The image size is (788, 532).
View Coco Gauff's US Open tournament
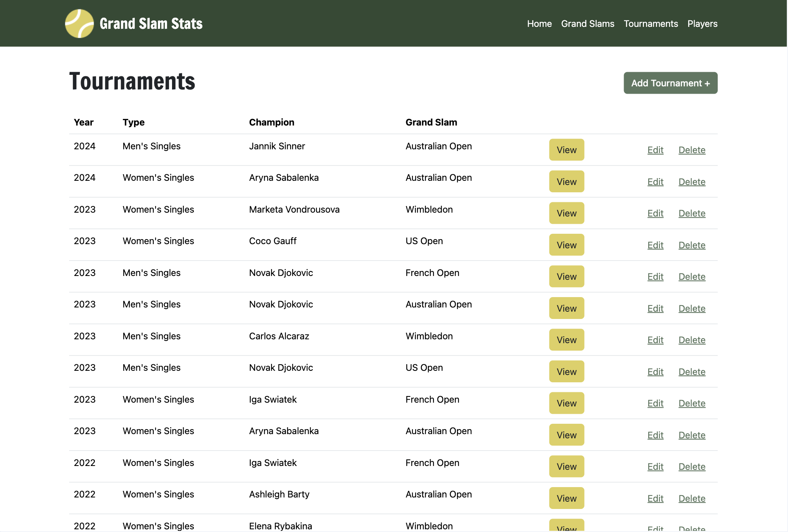pyautogui.click(x=566, y=245)
